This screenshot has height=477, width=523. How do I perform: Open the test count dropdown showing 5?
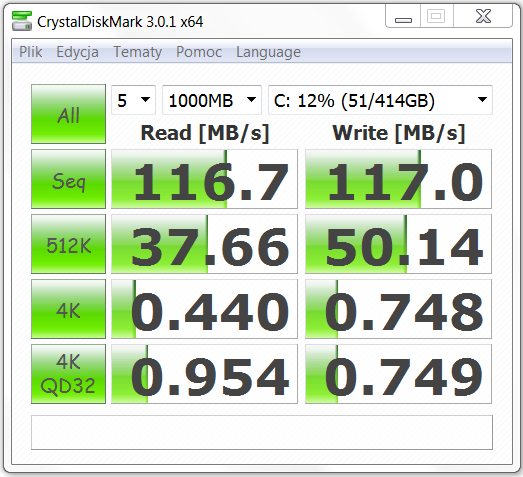pyautogui.click(x=133, y=100)
